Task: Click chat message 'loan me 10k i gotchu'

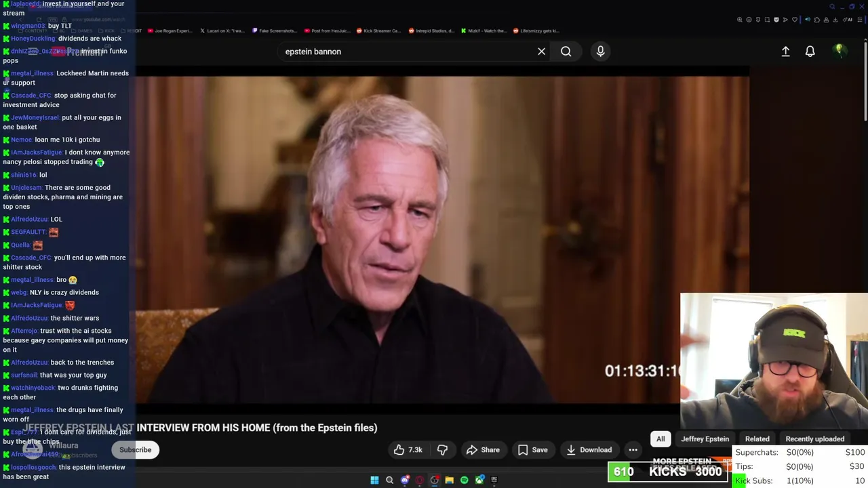Action: (x=67, y=140)
